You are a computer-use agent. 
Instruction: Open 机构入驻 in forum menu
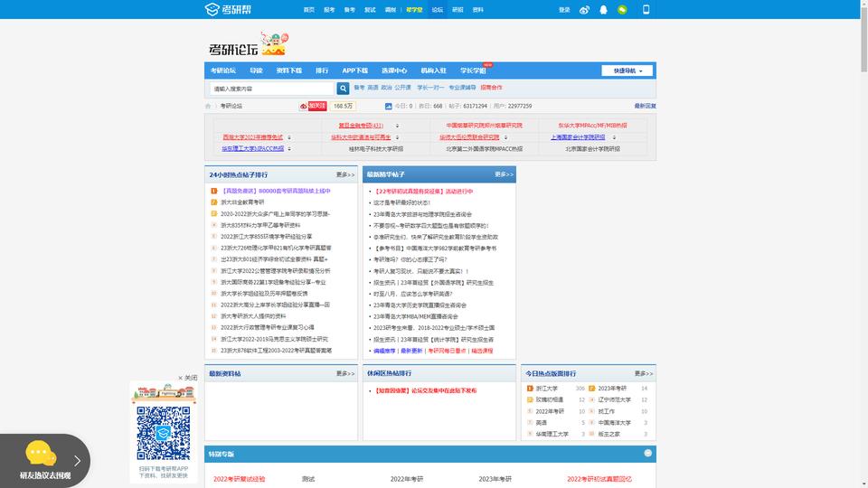tap(433, 70)
